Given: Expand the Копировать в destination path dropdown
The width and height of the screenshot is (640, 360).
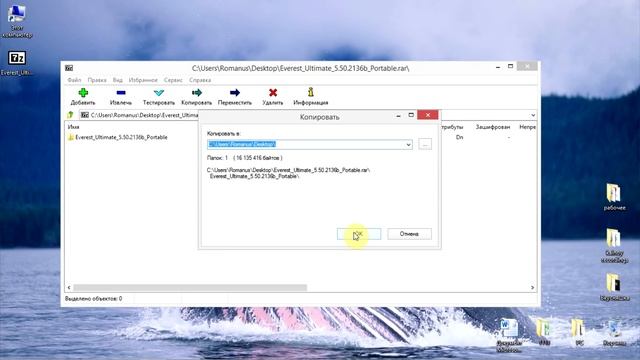Looking at the screenshot, I should pyautogui.click(x=408, y=144).
